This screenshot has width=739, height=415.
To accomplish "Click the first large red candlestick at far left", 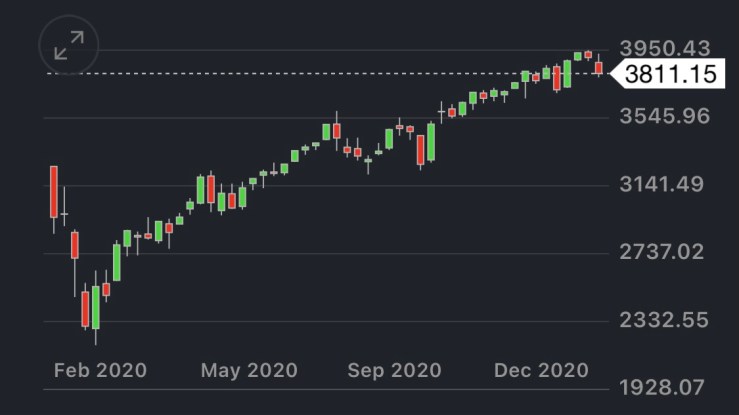I will pyautogui.click(x=53, y=192).
